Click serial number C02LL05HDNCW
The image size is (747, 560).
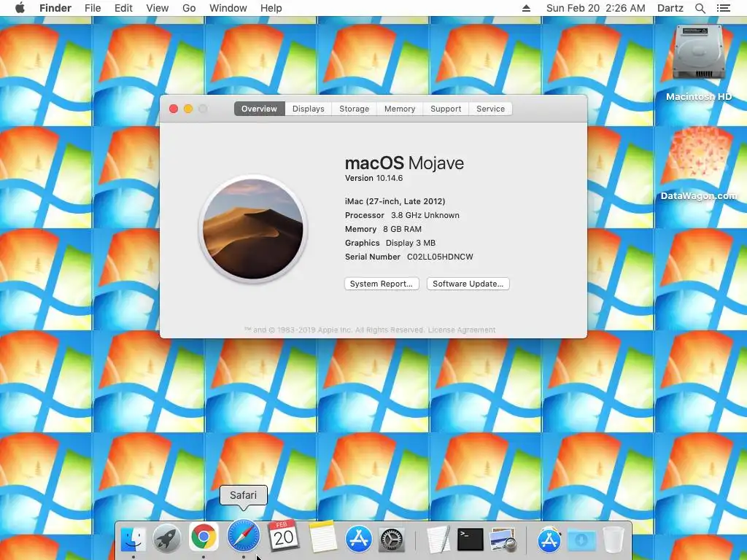(440, 257)
